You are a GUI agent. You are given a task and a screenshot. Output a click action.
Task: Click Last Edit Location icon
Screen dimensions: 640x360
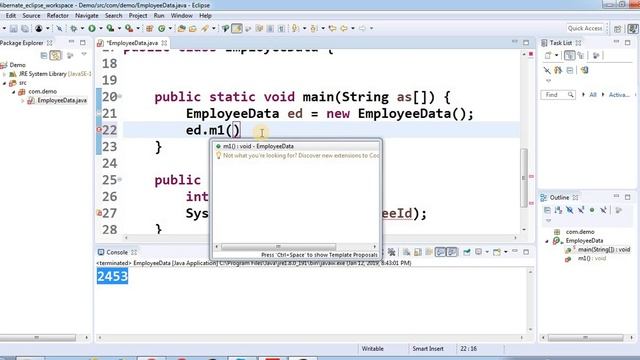tap(332, 29)
